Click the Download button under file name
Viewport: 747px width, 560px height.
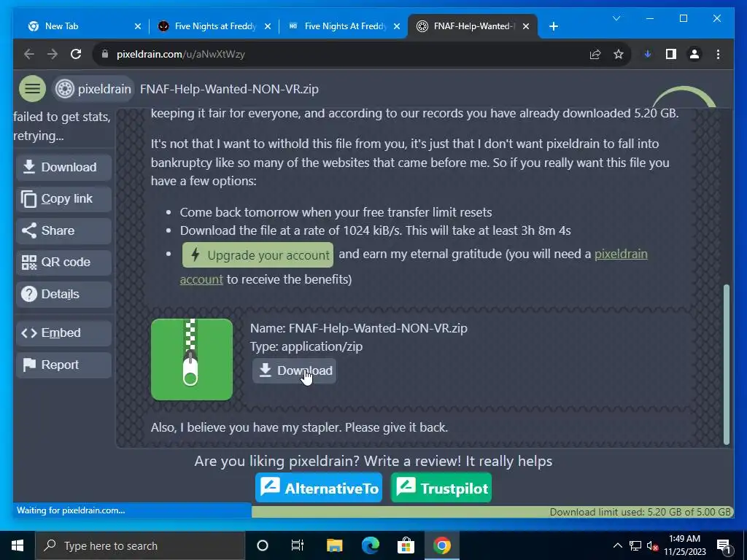coord(294,370)
